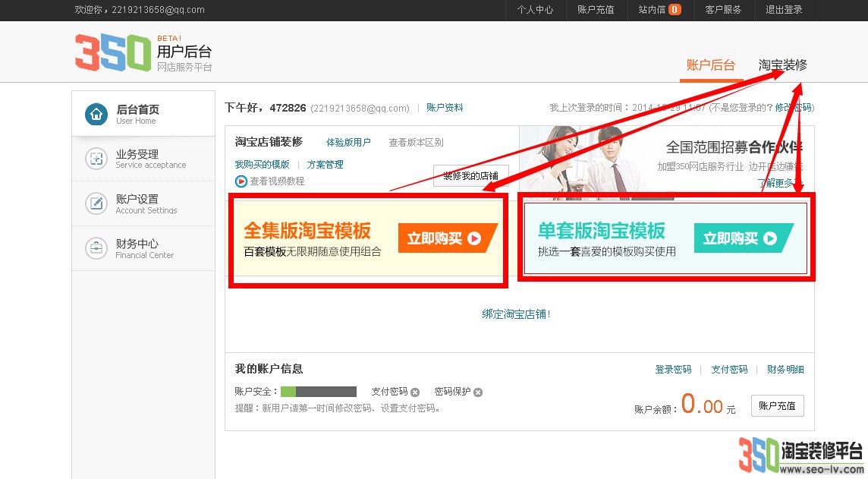868x479 pixels.
Task: Click the 业务受理 sidebar icon
Action: pos(96,159)
